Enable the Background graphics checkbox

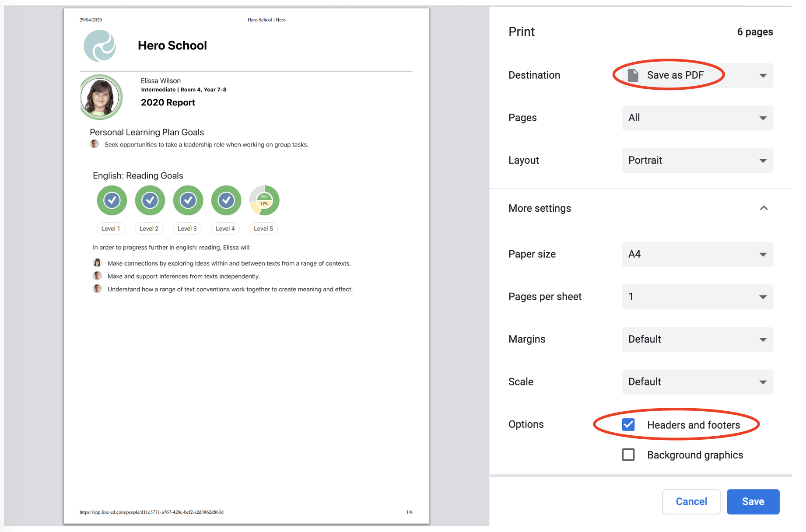[628, 455]
